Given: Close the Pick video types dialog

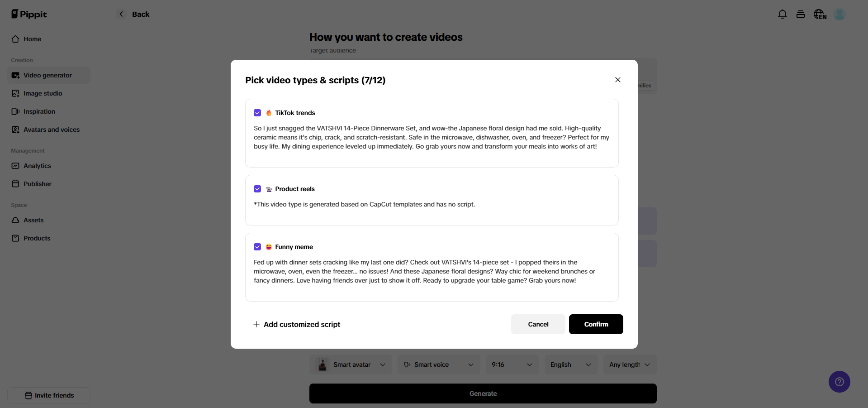Looking at the screenshot, I should 617,80.
